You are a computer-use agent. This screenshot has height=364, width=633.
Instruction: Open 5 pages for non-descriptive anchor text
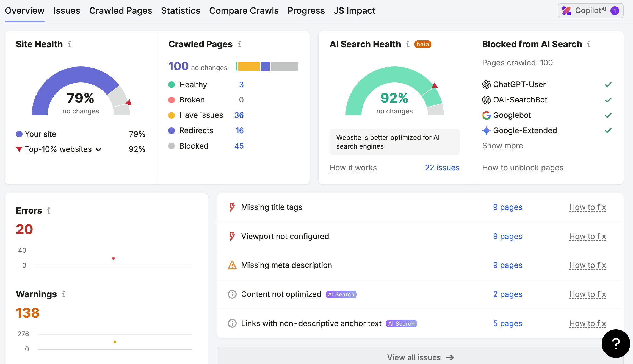508,323
